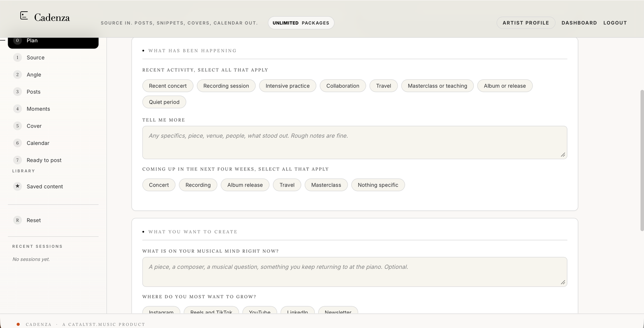Toggle the Recent concert chip
The height and width of the screenshot is (328, 644).
click(168, 86)
